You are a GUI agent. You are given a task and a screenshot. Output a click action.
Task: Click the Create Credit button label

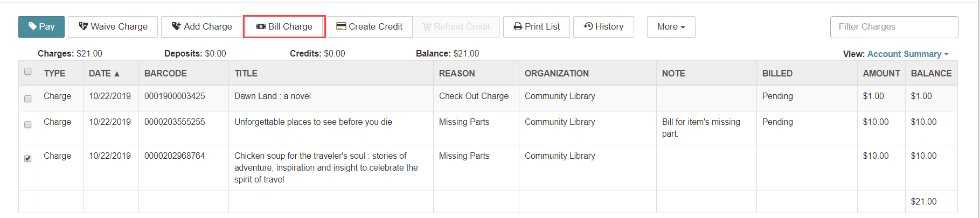tap(375, 26)
